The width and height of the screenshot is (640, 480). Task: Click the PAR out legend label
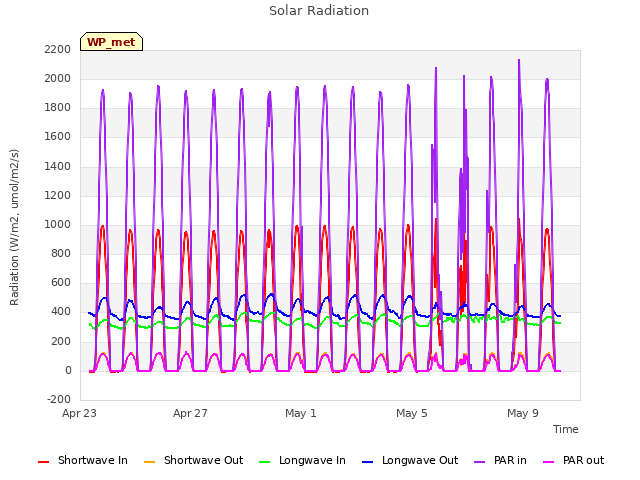point(583,460)
